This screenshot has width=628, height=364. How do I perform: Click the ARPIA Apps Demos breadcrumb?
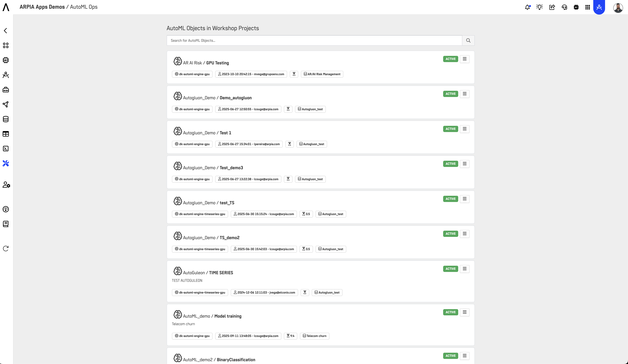click(42, 7)
